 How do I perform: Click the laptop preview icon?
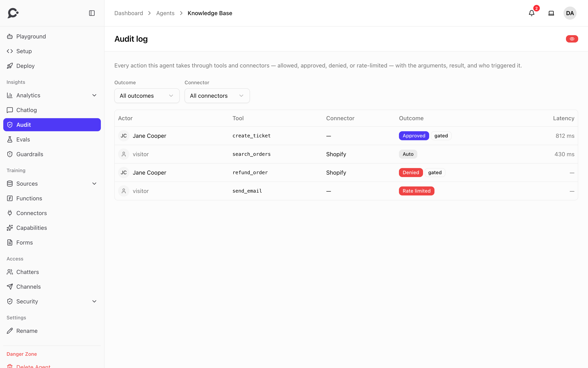click(551, 13)
